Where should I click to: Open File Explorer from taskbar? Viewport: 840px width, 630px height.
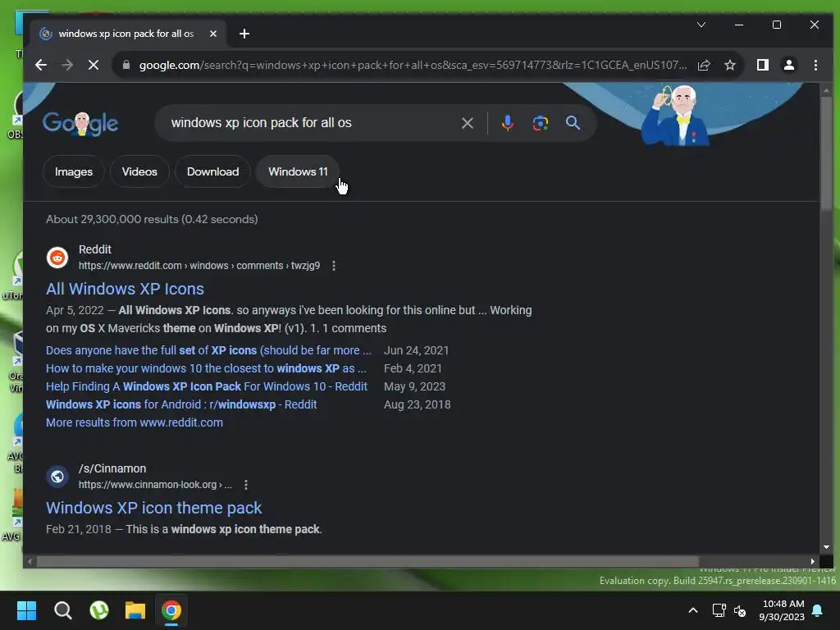pos(135,610)
